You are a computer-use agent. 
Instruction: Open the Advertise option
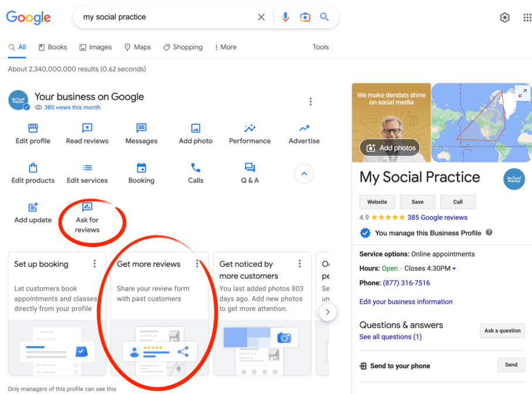[304, 134]
